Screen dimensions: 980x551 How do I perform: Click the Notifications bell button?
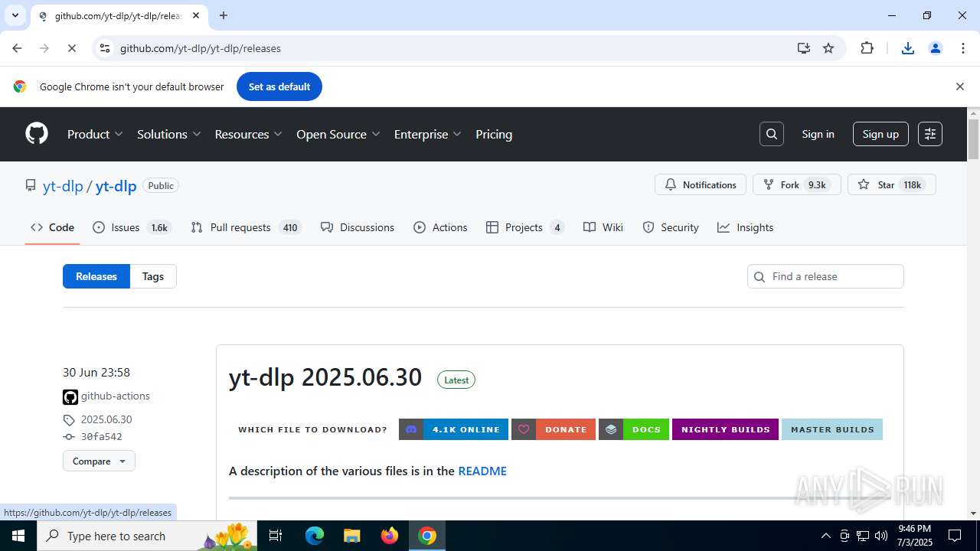pyautogui.click(x=701, y=184)
